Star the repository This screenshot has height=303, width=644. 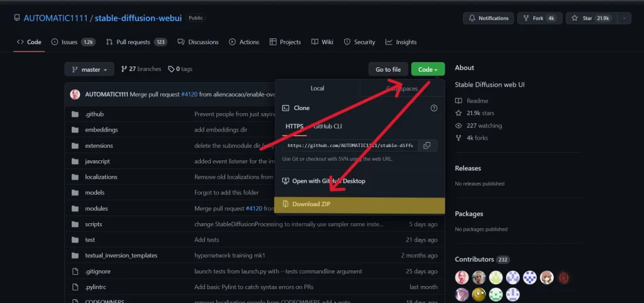[591, 18]
